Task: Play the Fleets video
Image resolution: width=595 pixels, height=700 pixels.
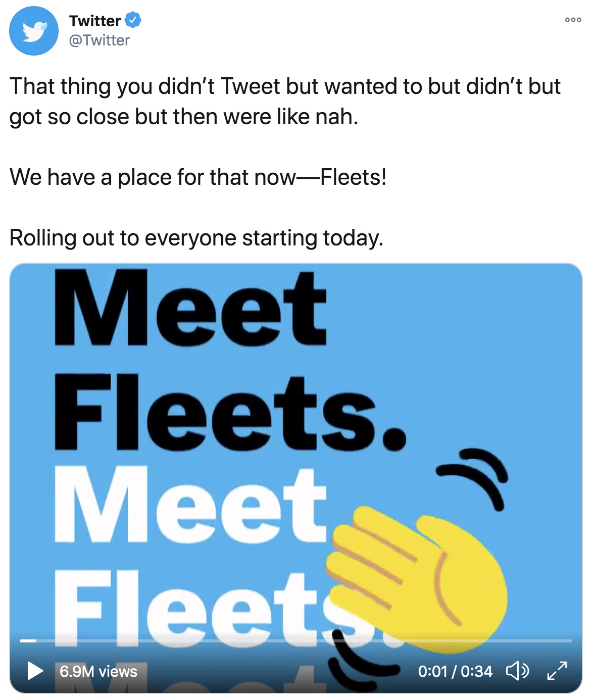Action: click(35, 671)
